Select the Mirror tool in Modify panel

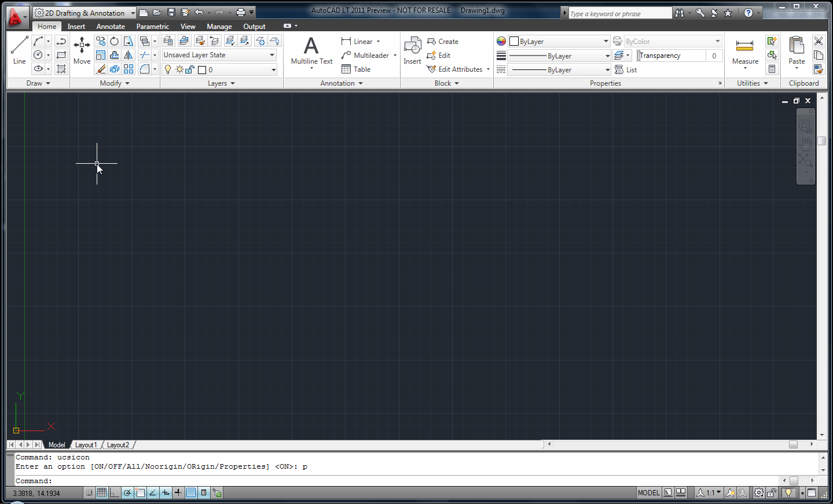(x=128, y=55)
